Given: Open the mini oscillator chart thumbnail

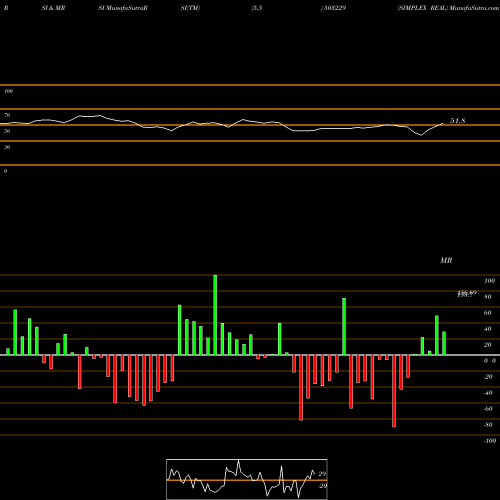Looking at the screenshot, I should [247, 479].
